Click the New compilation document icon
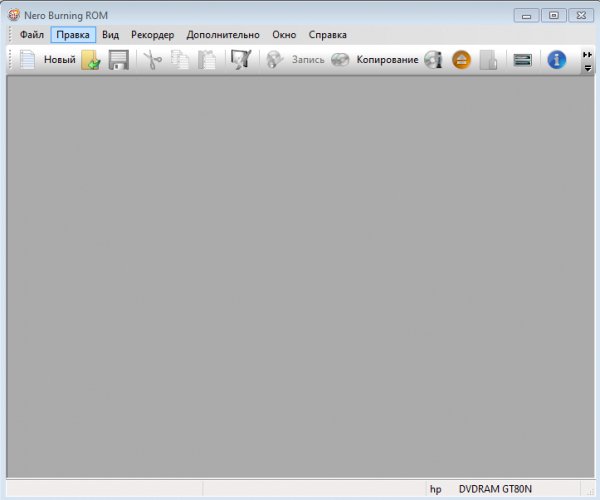Viewport: 600px width, 500px height. (27, 60)
